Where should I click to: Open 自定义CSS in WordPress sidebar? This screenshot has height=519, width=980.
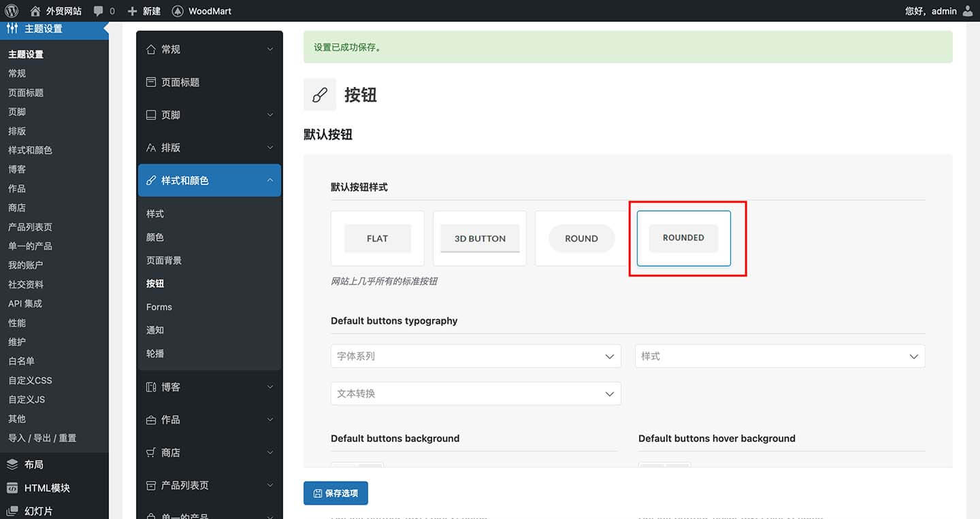[30, 380]
